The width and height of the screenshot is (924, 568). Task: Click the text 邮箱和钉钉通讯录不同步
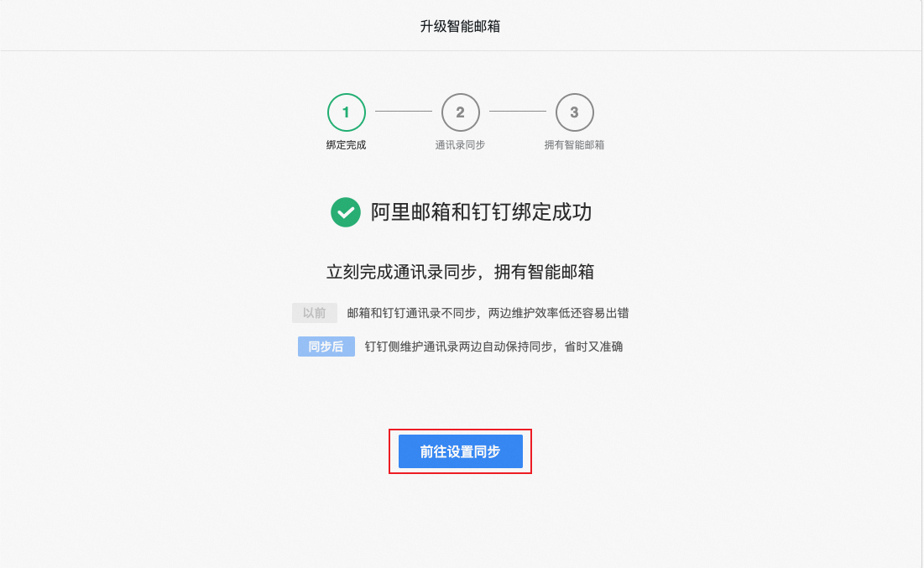(x=411, y=313)
